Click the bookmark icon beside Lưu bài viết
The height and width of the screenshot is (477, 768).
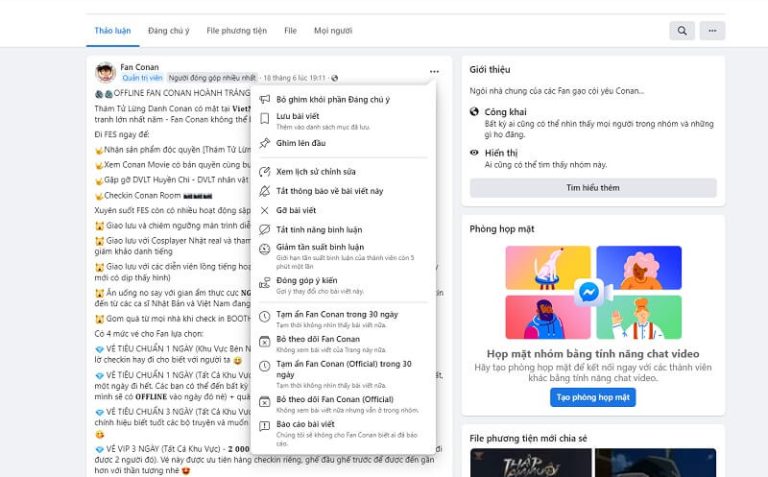click(264, 119)
